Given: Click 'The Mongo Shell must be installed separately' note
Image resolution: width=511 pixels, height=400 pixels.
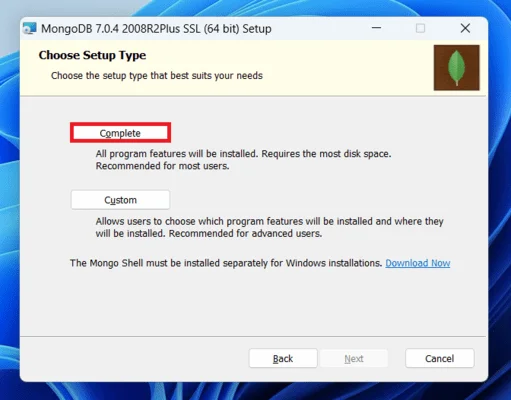Looking at the screenshot, I should [x=226, y=263].
